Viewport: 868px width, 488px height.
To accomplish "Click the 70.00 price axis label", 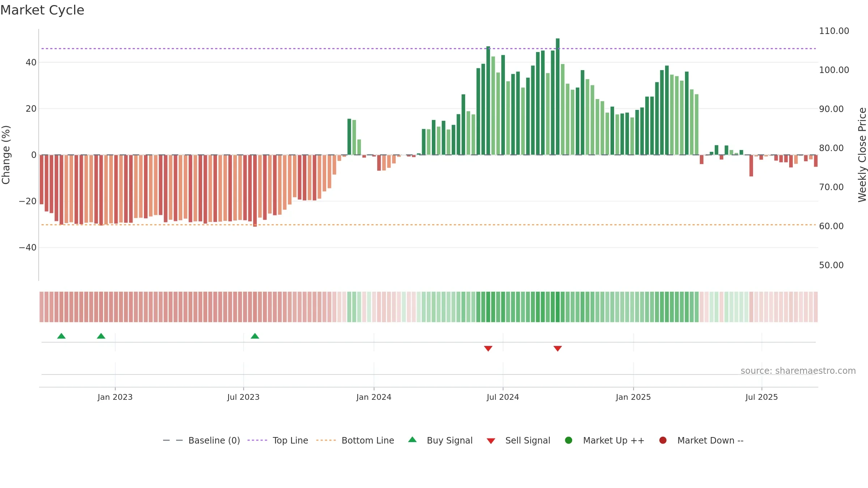I will [831, 187].
